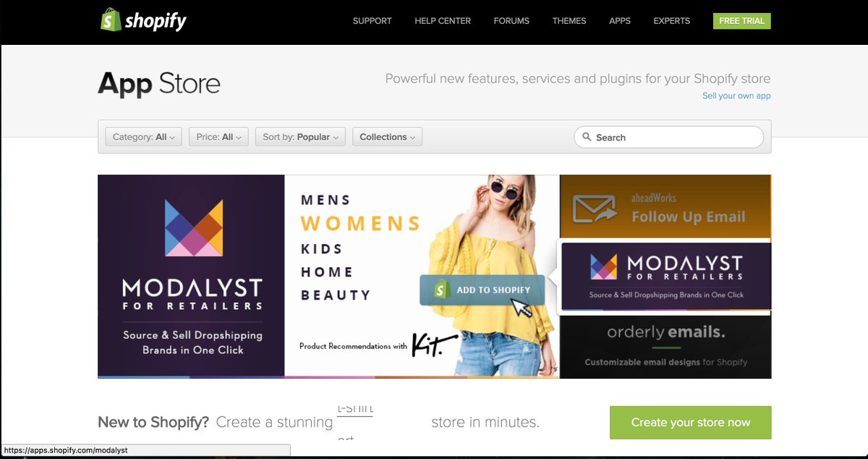Go to Support in top navigation
This screenshot has height=459, width=868.
pyautogui.click(x=372, y=21)
